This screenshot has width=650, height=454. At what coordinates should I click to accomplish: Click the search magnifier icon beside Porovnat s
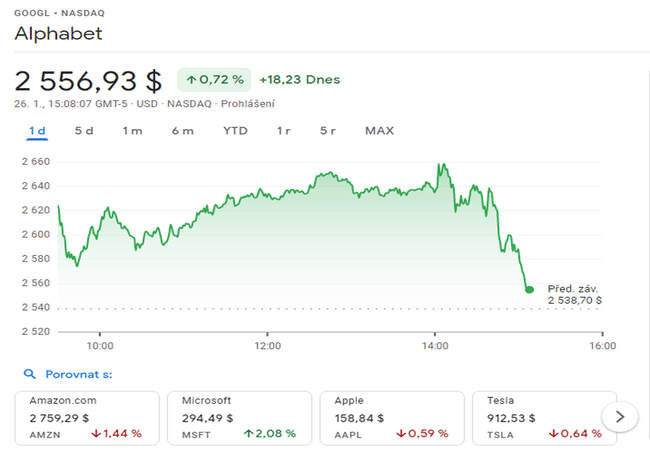pos(29,375)
